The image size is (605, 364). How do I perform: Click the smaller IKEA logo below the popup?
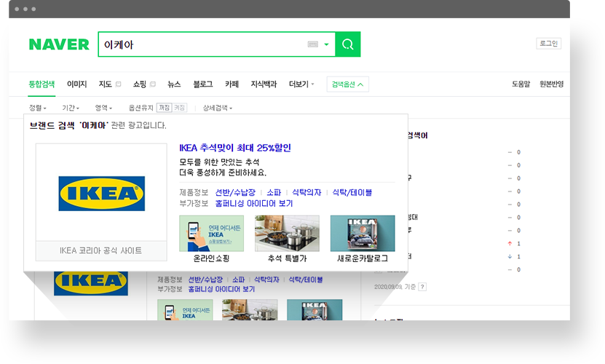tap(91, 283)
